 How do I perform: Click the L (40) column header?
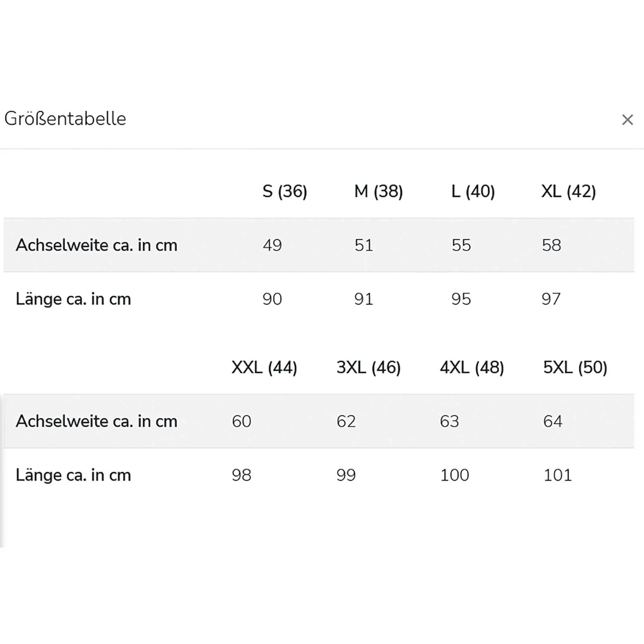[x=473, y=191]
